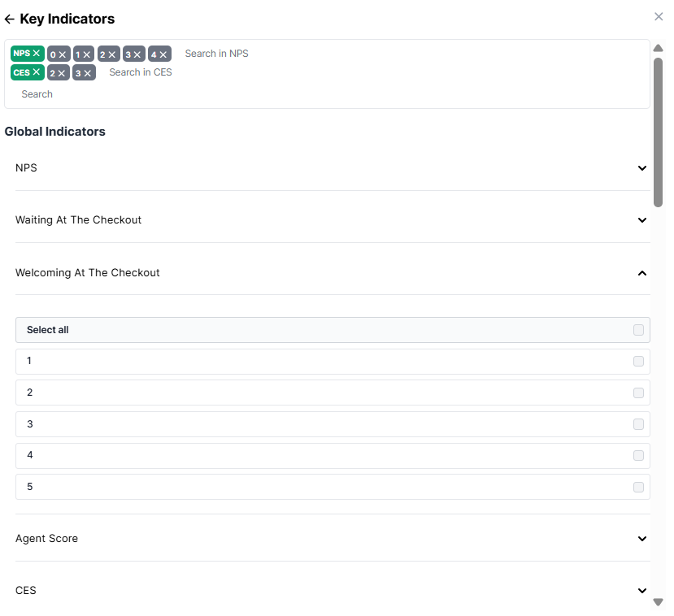Click the back arrow beside Key Indicators
This screenshot has height=616, width=674.
pyautogui.click(x=10, y=19)
